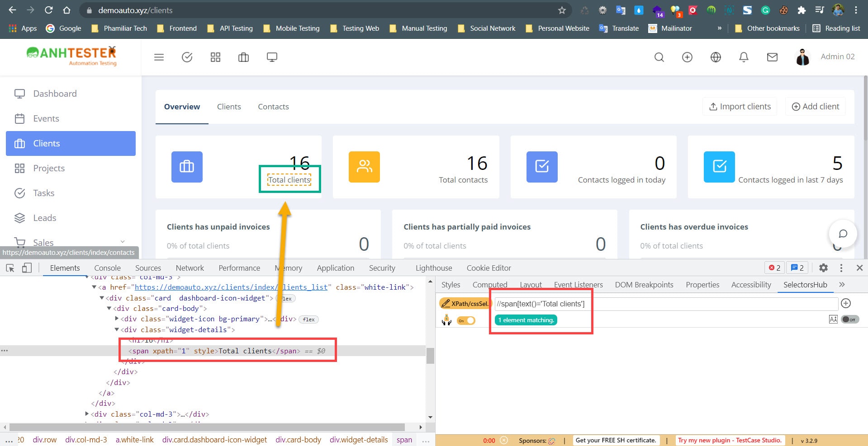Click the browser back arrow
This screenshot has width=868, height=446.
click(x=13, y=10)
